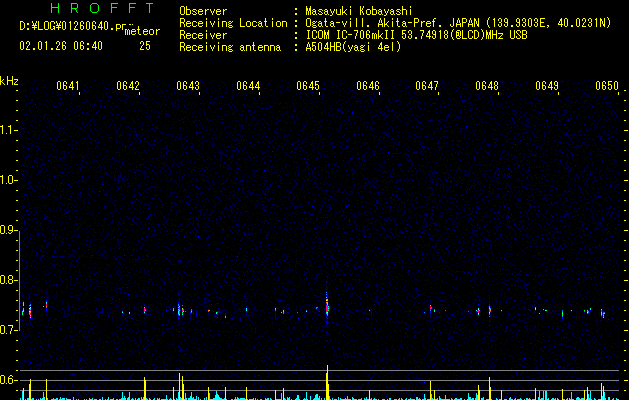Click the 0646 time marker

[x=368, y=86]
